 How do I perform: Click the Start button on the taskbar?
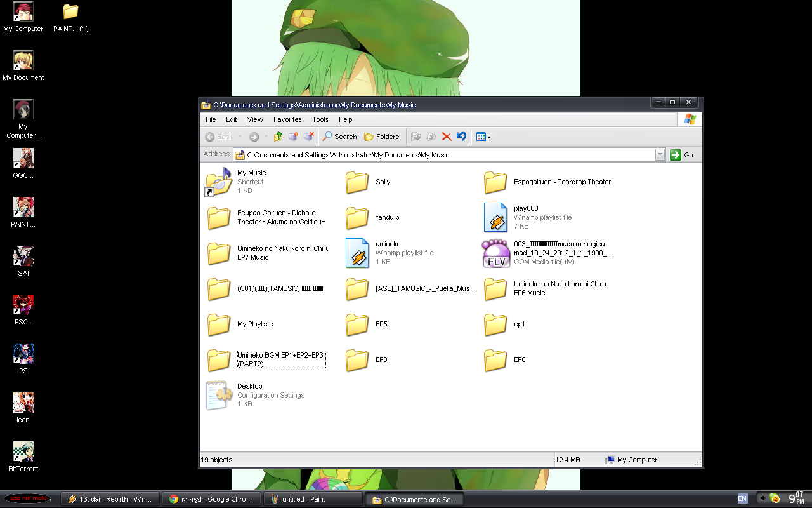click(x=27, y=498)
